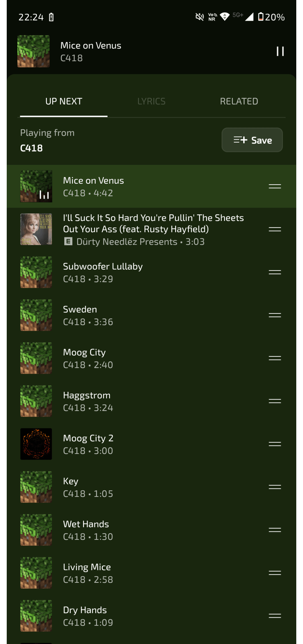
Task: Pause the currently playing song
Action: click(x=280, y=51)
